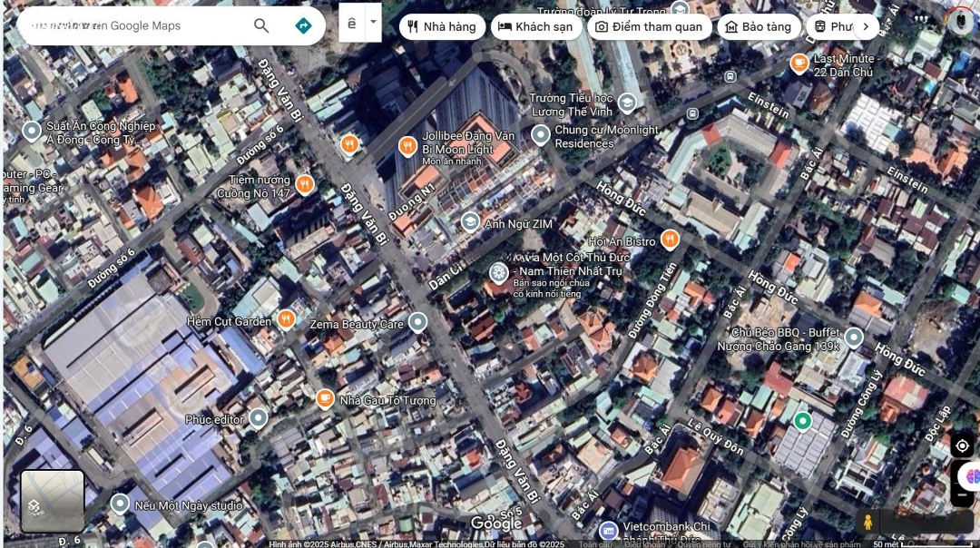Open the Quyền riêng tư privacy link

(704, 544)
